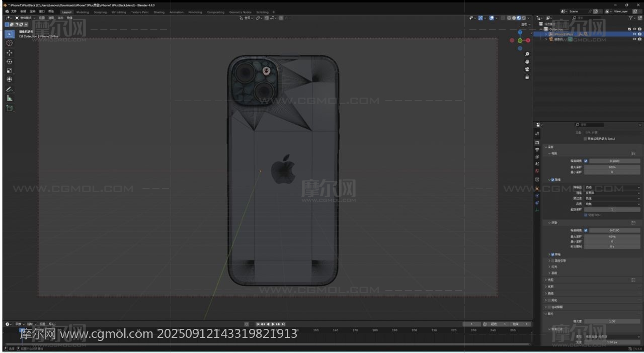Open the denoise quality dropdown

point(612,204)
